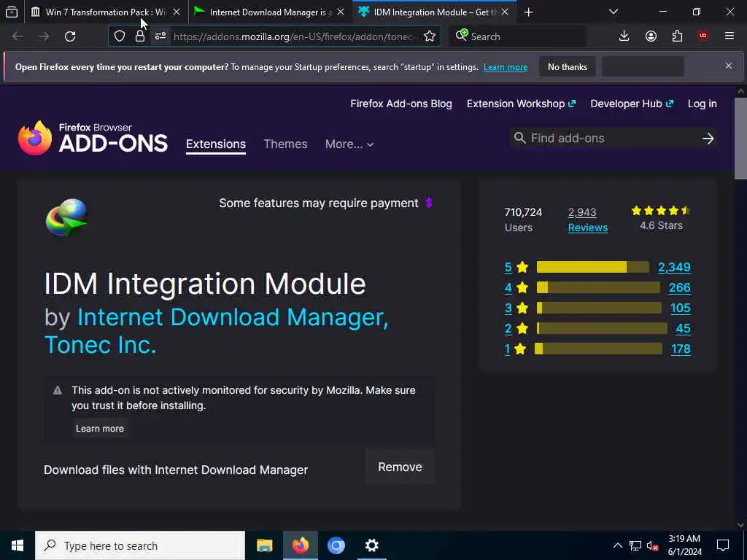Submit the Find add-ons search arrow
This screenshot has height=560, width=747.
(x=708, y=139)
